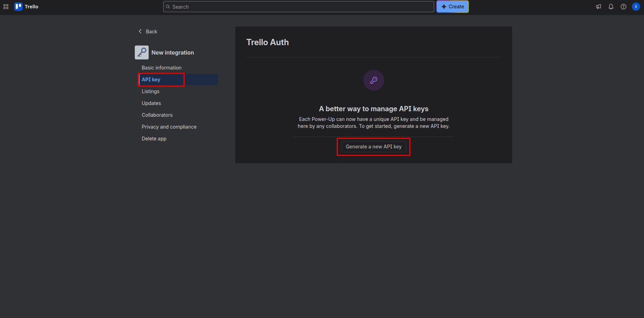Viewport: 644px width, 318px height.
Task: Generate a new API key
Action: (x=374, y=147)
